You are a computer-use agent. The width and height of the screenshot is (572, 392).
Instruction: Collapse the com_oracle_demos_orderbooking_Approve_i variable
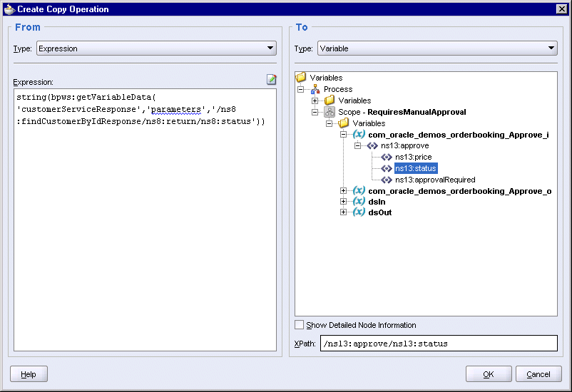(x=343, y=135)
